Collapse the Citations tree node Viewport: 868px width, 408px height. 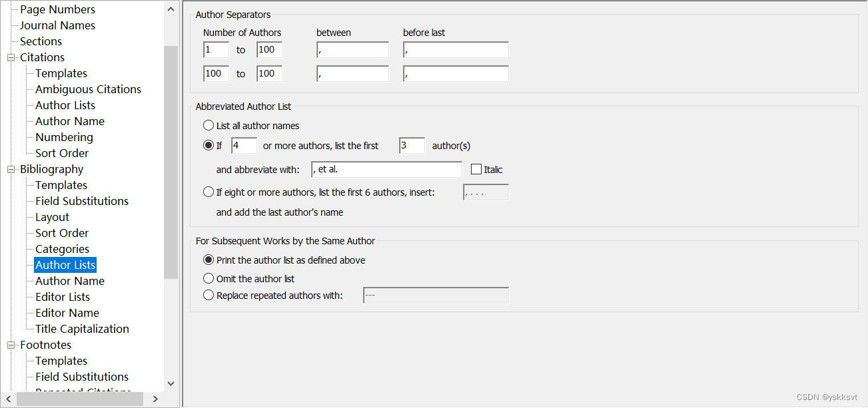(11, 57)
